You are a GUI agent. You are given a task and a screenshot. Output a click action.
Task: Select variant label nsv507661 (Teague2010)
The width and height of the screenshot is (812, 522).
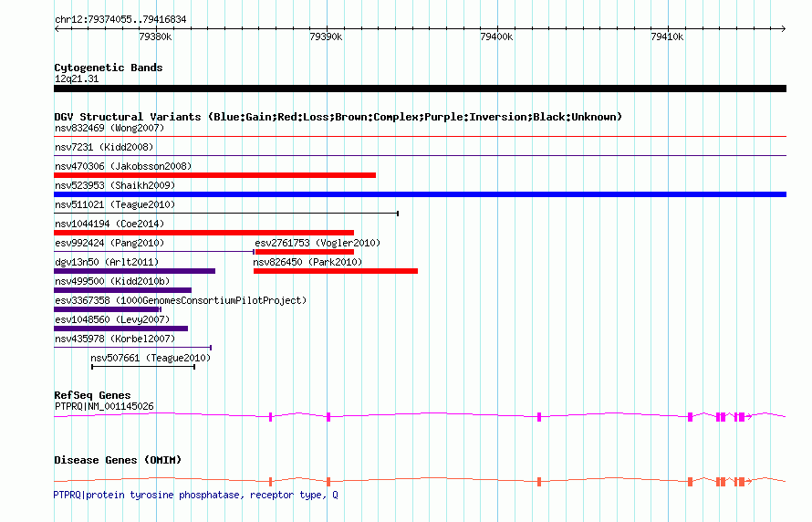151,358
